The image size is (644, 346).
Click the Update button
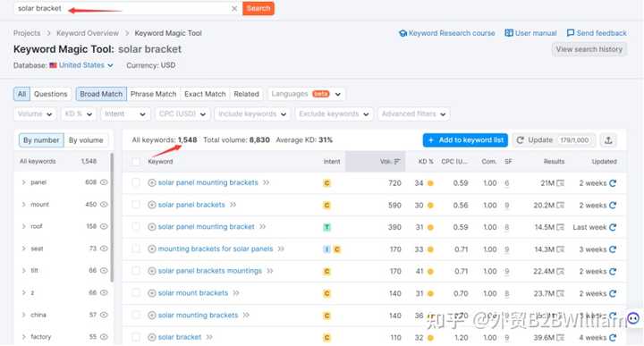pos(555,140)
